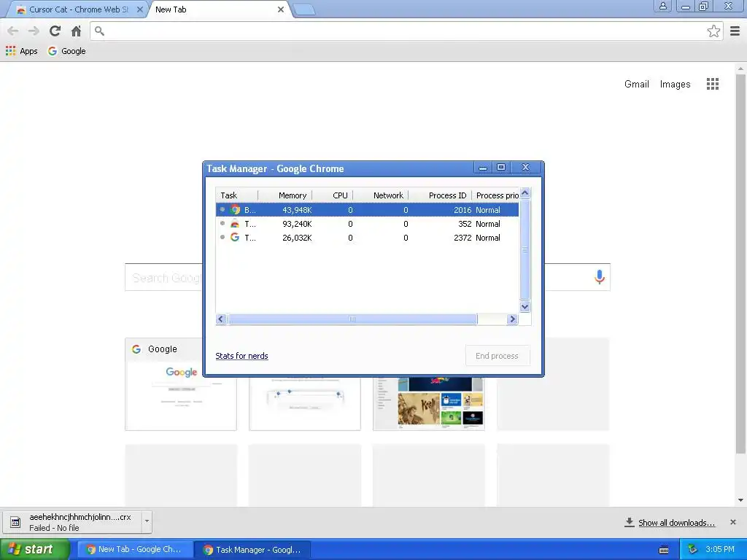Click the Task Manager vertical scrollbar thumb

pyautogui.click(x=525, y=249)
